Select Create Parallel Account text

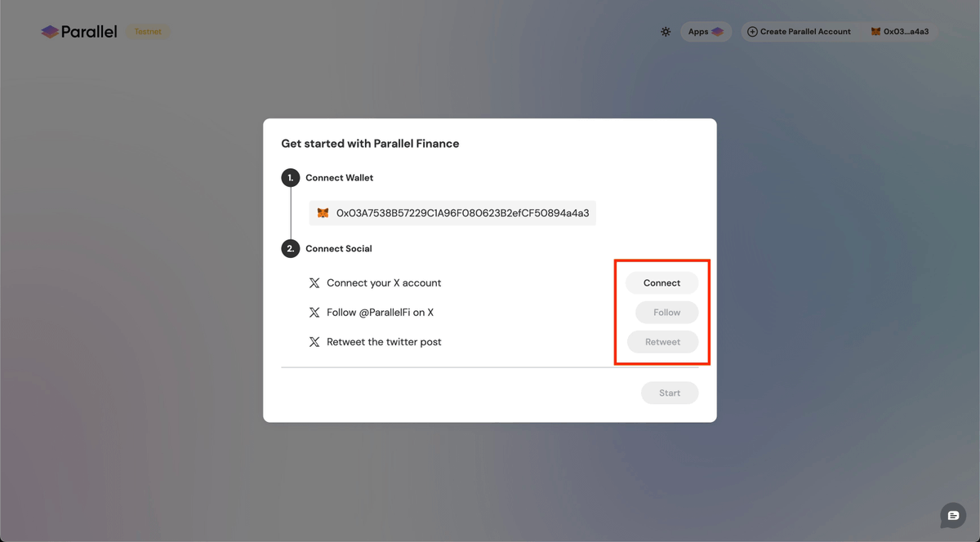pyautogui.click(x=805, y=32)
